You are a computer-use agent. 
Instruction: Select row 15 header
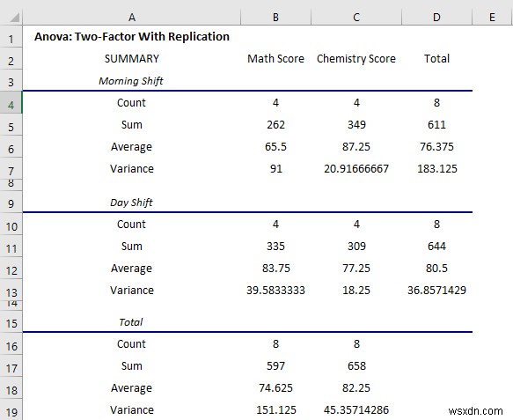pos(11,321)
